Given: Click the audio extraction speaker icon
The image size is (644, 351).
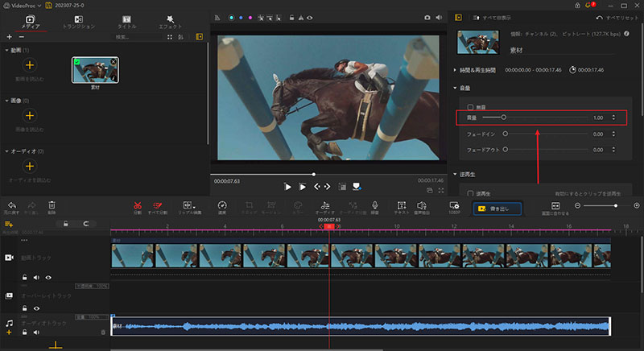Looking at the screenshot, I should coord(421,205).
